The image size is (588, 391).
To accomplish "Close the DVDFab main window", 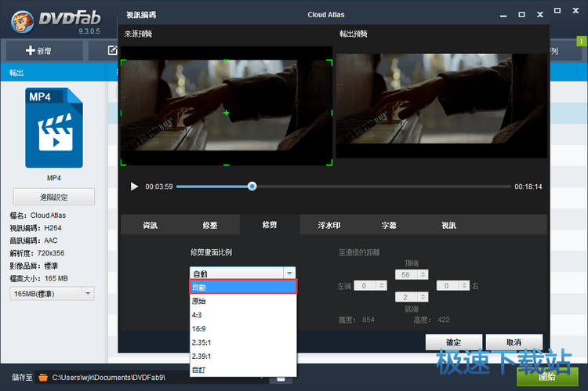I will coord(575,10).
